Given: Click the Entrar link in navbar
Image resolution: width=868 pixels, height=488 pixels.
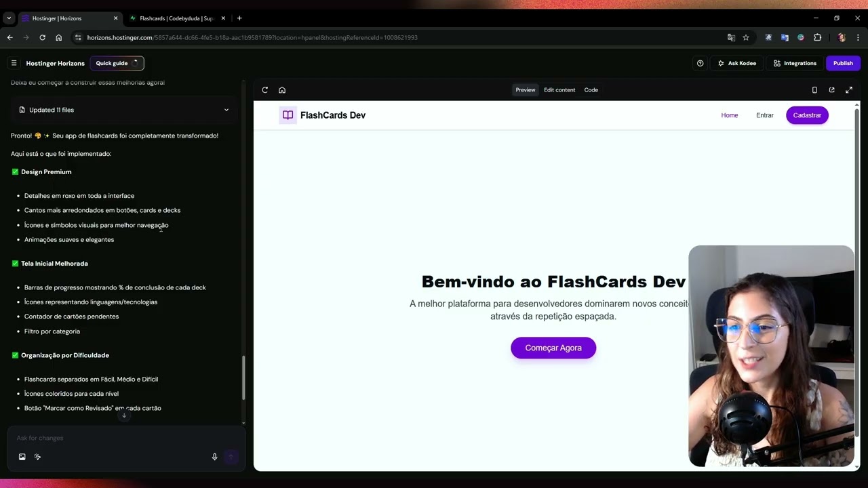Looking at the screenshot, I should [765, 115].
